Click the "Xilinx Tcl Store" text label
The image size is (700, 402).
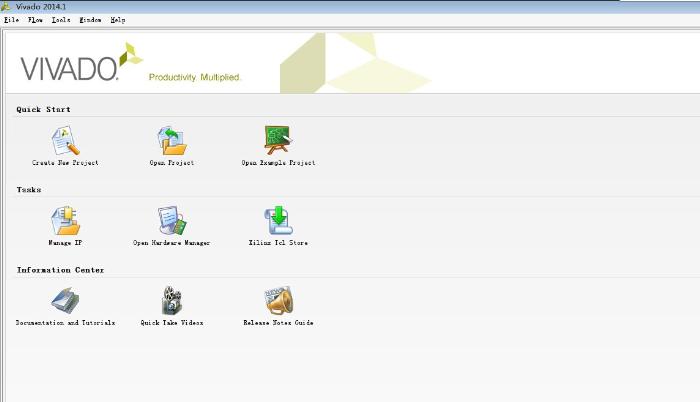[x=278, y=243]
